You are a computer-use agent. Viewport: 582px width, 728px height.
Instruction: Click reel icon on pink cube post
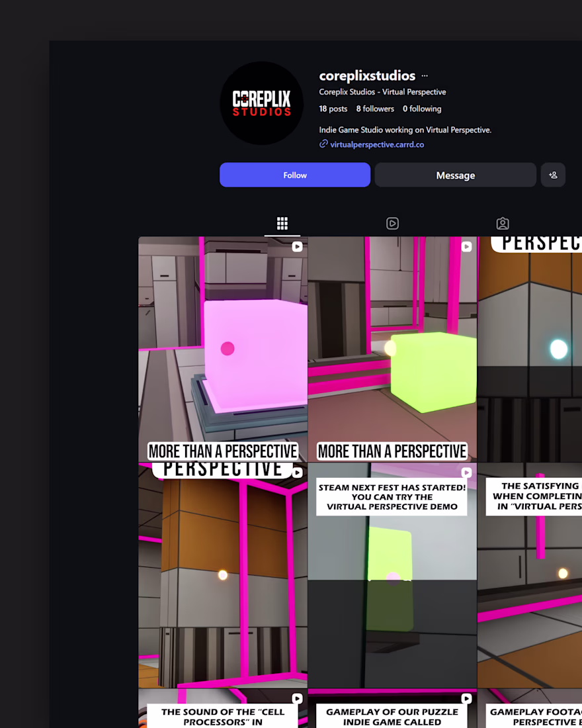(x=297, y=247)
